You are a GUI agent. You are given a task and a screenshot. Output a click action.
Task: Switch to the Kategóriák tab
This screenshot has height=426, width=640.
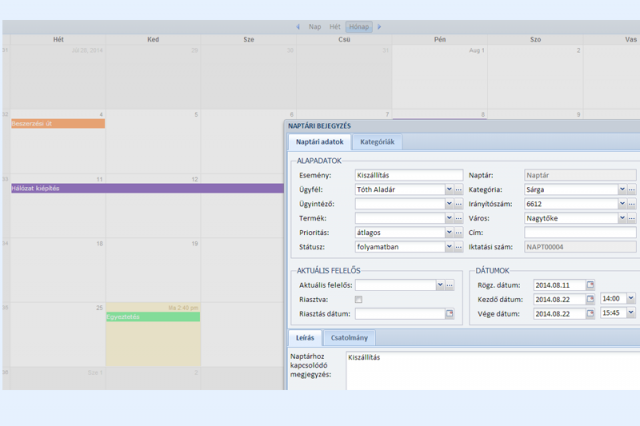coord(378,143)
